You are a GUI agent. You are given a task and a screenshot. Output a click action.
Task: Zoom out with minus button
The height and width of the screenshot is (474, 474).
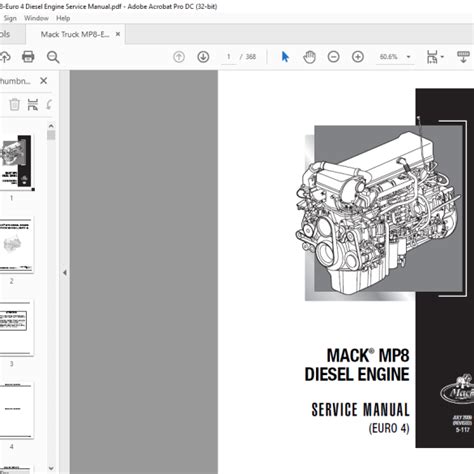click(334, 57)
